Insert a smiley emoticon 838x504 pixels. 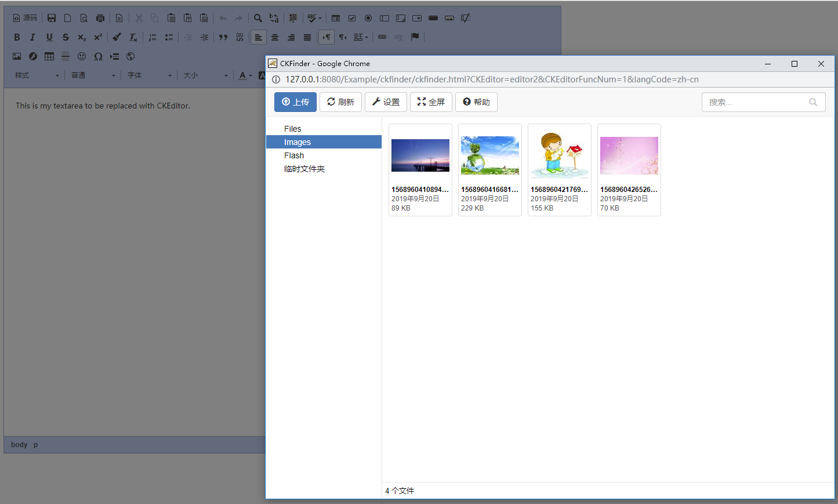(82, 56)
